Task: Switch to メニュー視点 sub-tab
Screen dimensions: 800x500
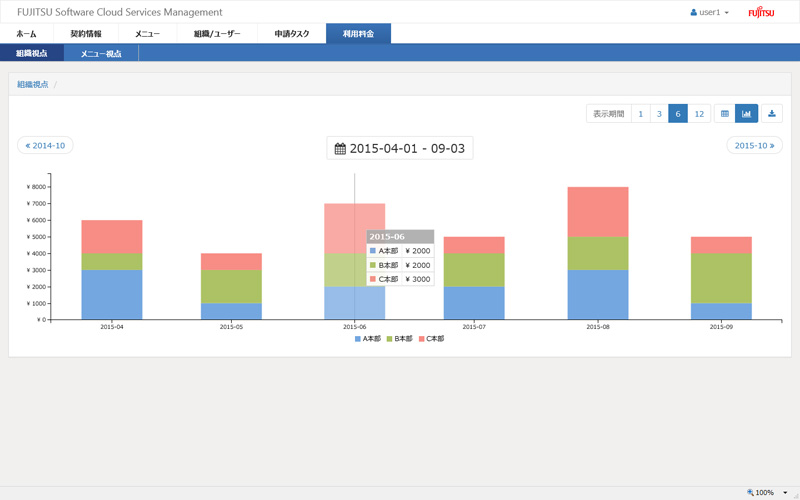Action: (x=101, y=54)
